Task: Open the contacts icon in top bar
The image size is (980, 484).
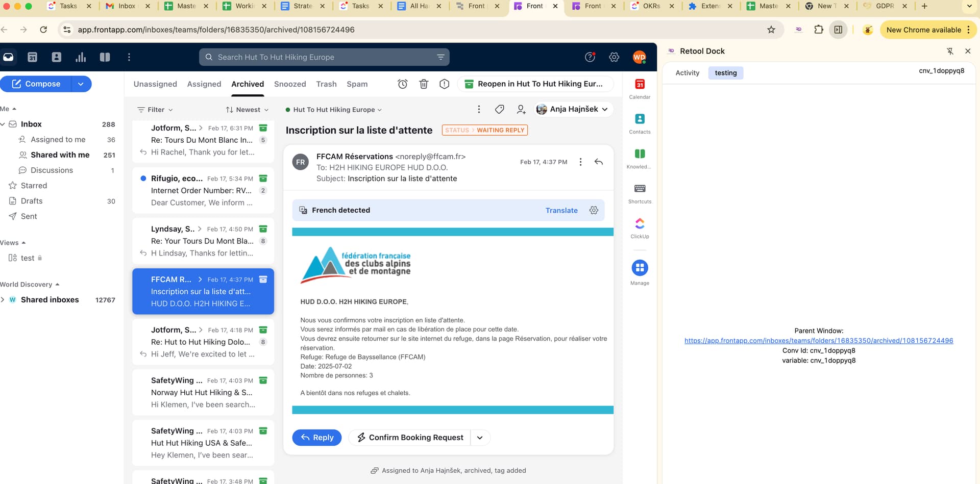Action: tap(57, 57)
